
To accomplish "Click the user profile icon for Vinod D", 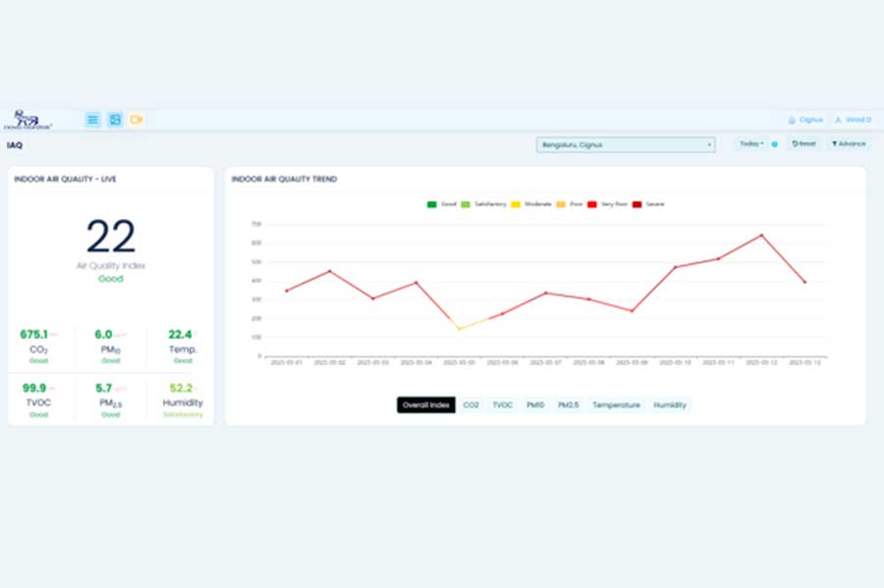I will pyautogui.click(x=838, y=120).
